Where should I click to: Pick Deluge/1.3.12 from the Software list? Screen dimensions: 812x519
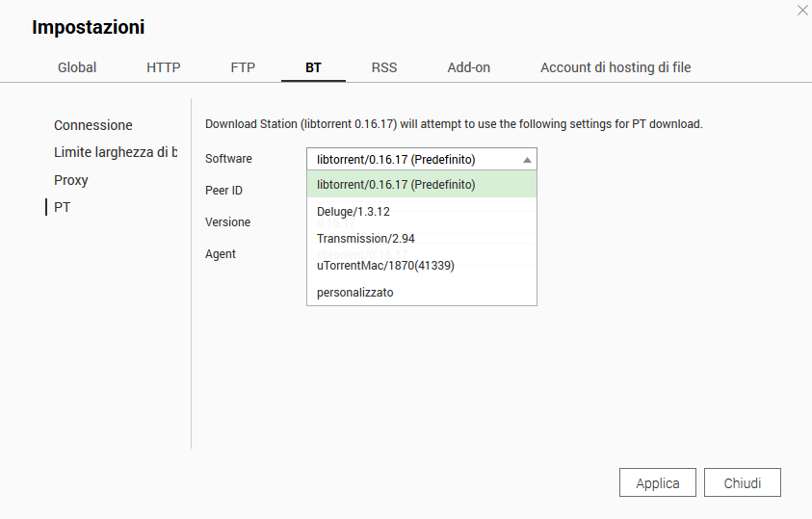[x=421, y=211]
